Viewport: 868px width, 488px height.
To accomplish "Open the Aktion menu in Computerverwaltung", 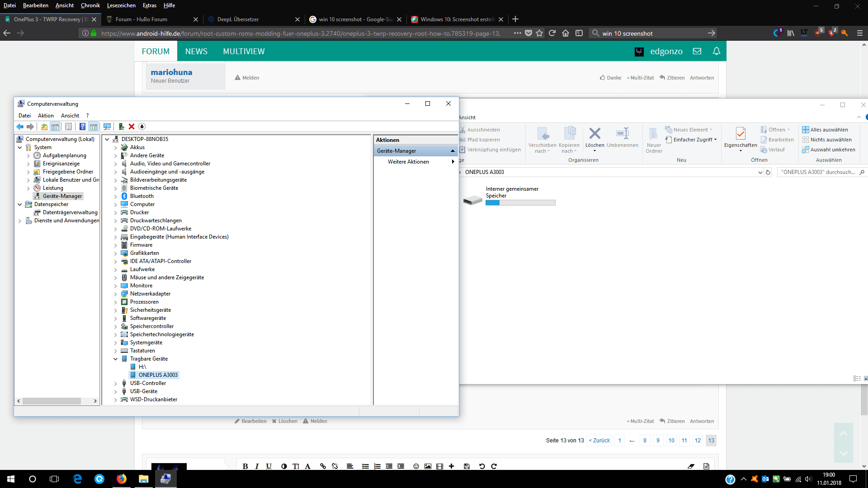I will coord(46,116).
